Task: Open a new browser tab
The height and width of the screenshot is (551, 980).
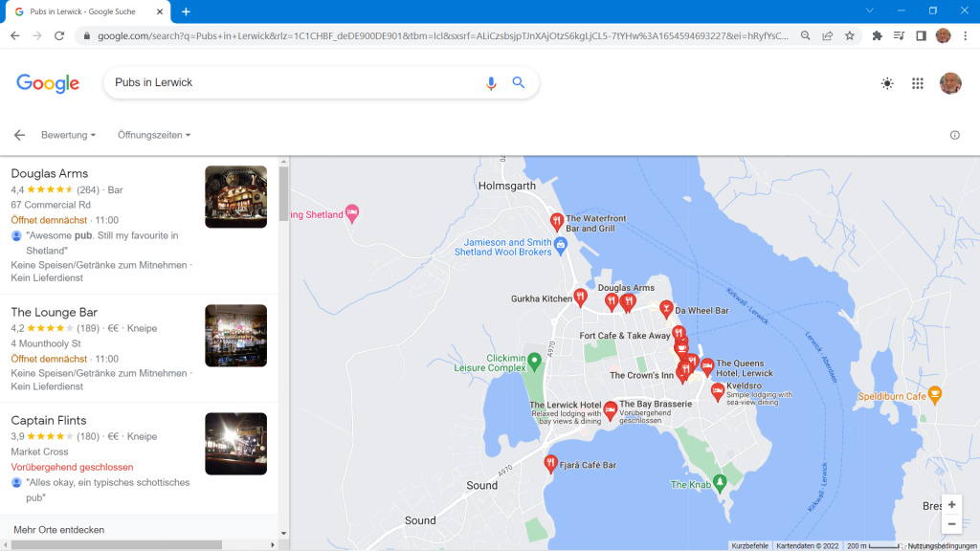Action: coord(186,11)
